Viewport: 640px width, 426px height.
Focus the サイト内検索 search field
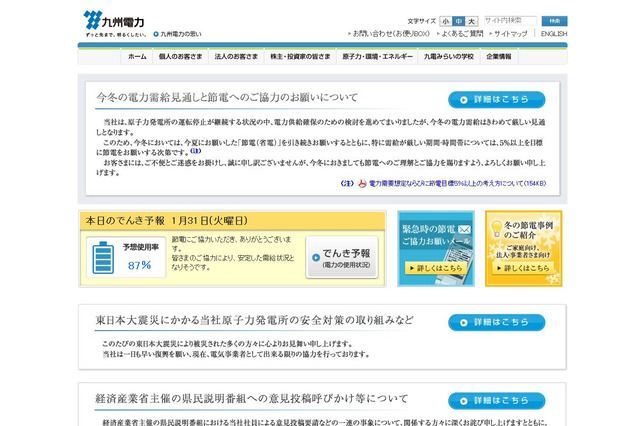click(x=510, y=21)
